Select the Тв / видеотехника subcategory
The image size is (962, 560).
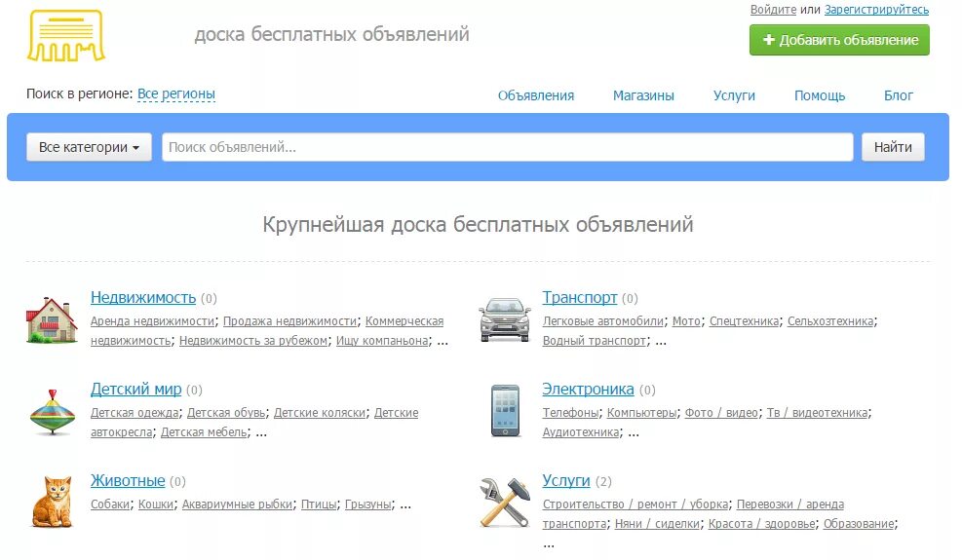[x=817, y=413]
